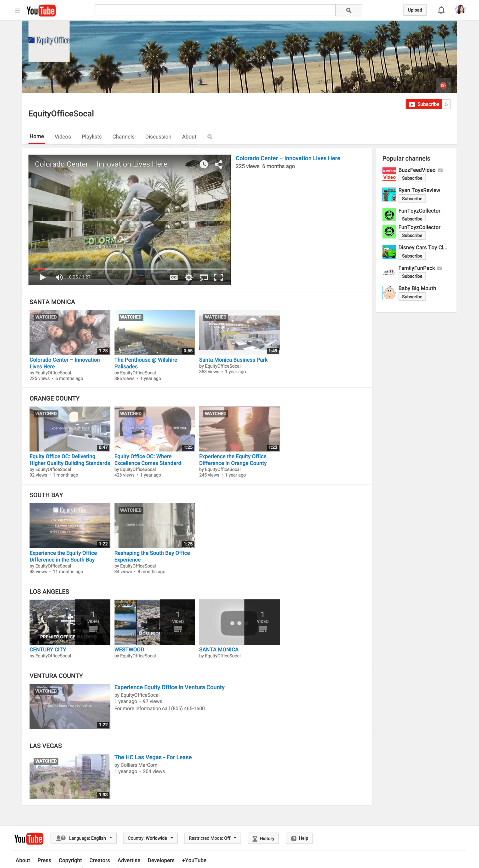The image size is (479, 868).
Task: Share the Colorado Center video
Action: [x=218, y=164]
